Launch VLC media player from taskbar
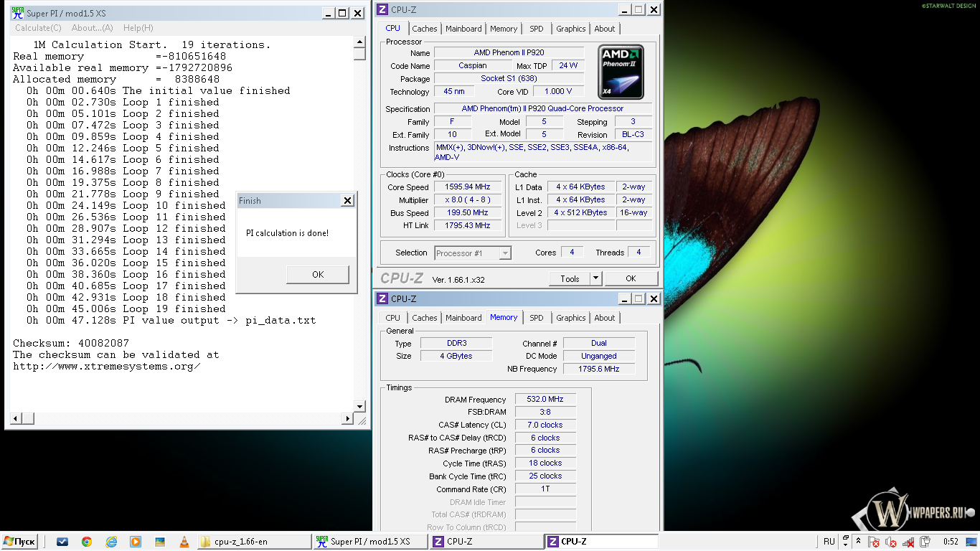The height and width of the screenshot is (551, 980). [x=184, y=542]
